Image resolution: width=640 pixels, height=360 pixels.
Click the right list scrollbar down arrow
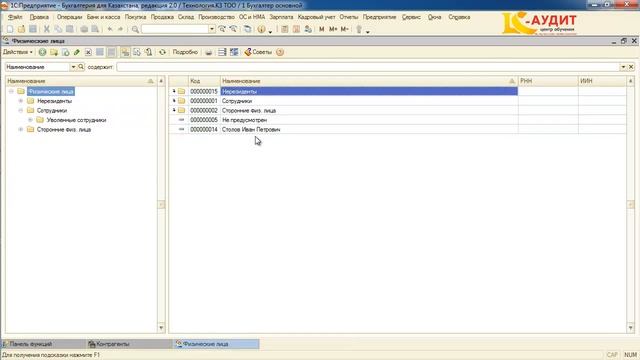631,328
